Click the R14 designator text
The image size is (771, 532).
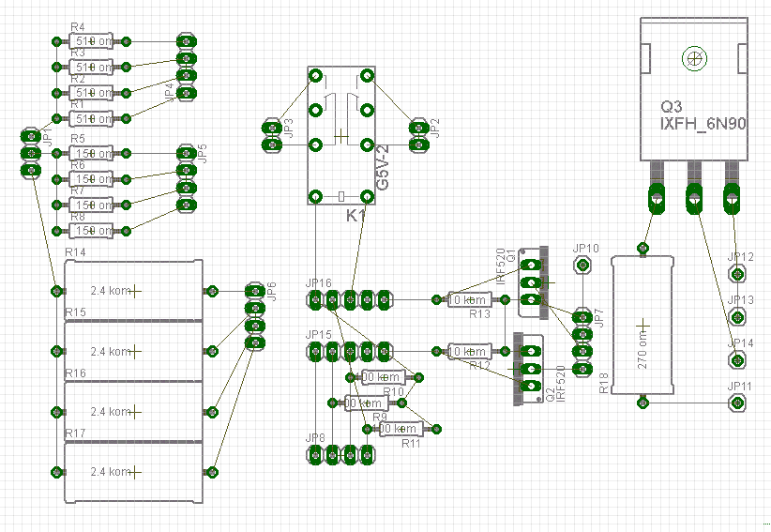[75, 252]
